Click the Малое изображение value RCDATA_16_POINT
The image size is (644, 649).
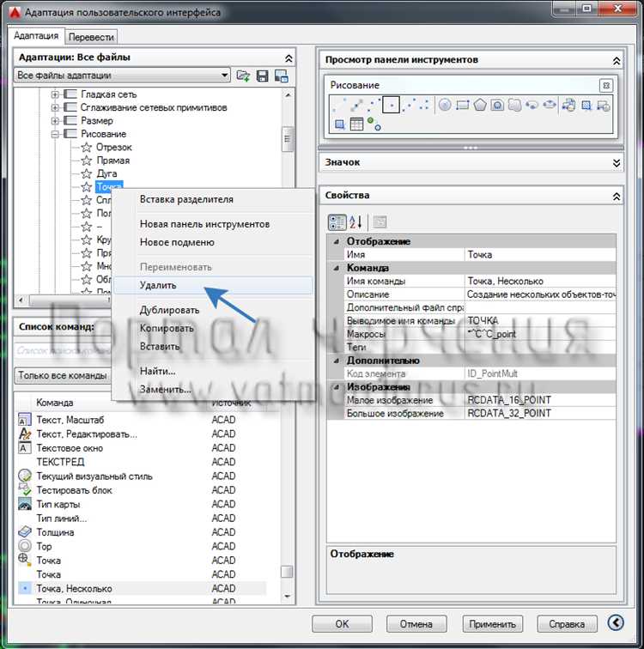[540, 400]
